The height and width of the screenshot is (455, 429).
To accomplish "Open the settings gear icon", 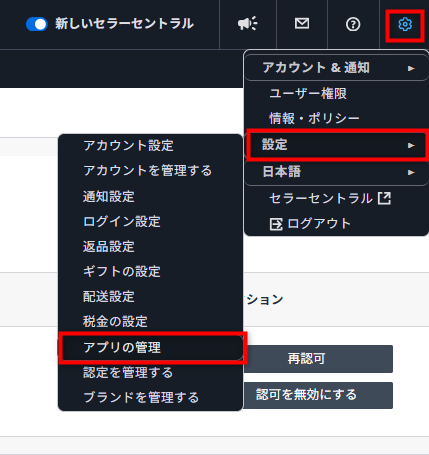I will 405,24.
